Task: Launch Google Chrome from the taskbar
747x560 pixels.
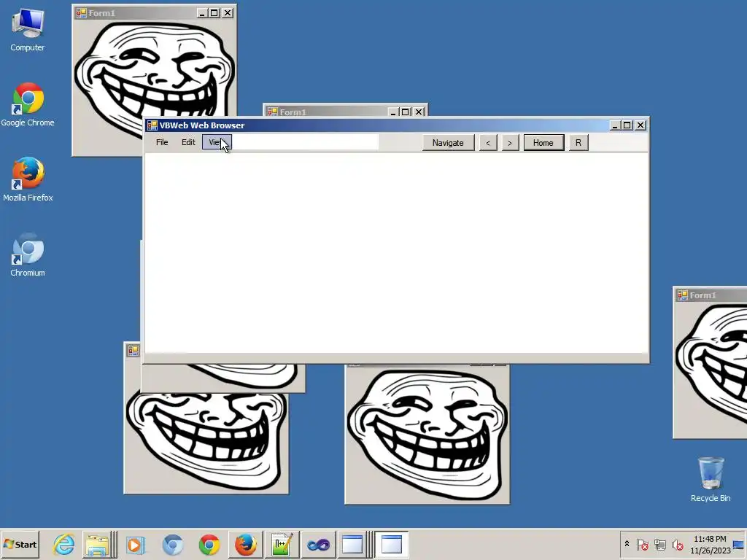Action: coord(209,544)
